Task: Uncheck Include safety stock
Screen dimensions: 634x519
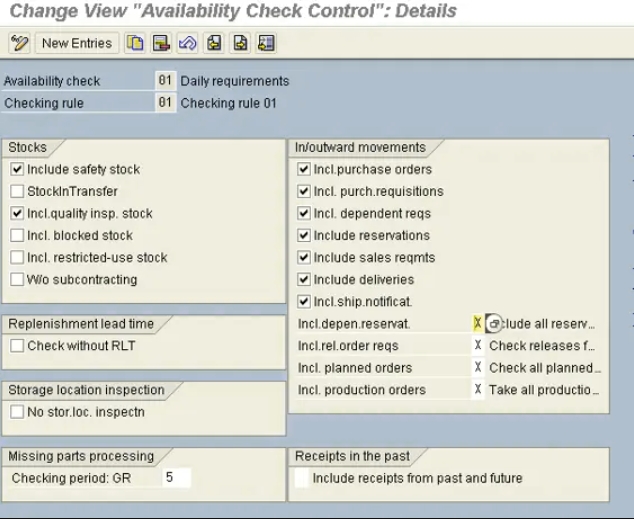Action: [x=17, y=170]
